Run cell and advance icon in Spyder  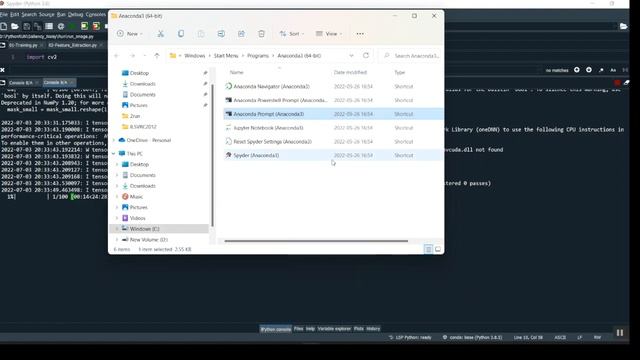click(96, 26)
